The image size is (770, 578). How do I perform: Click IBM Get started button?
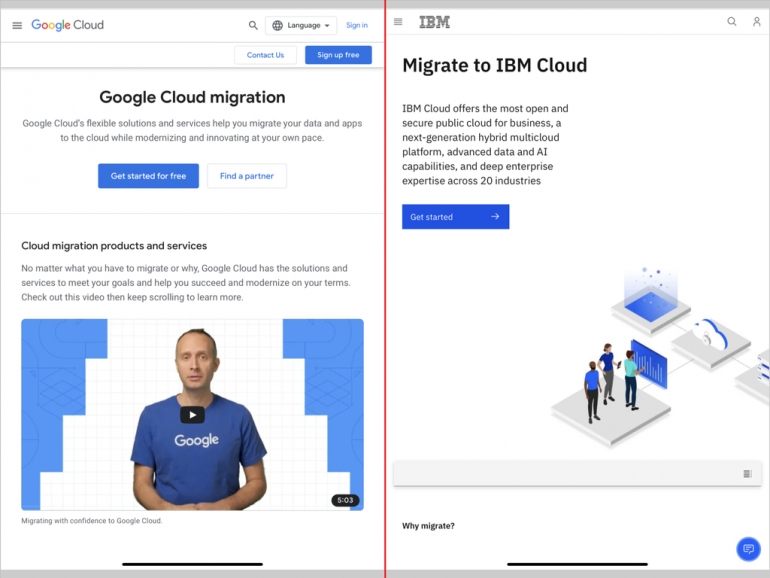point(456,217)
